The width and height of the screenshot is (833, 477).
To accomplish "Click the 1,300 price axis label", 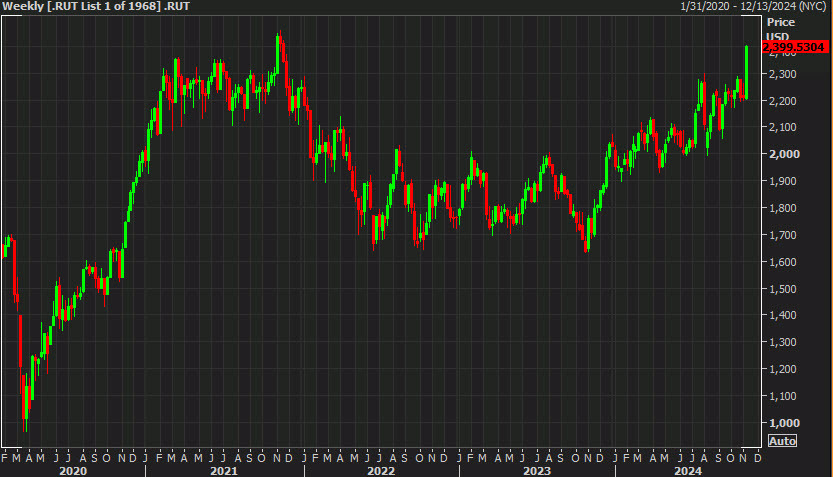I will tap(783, 343).
